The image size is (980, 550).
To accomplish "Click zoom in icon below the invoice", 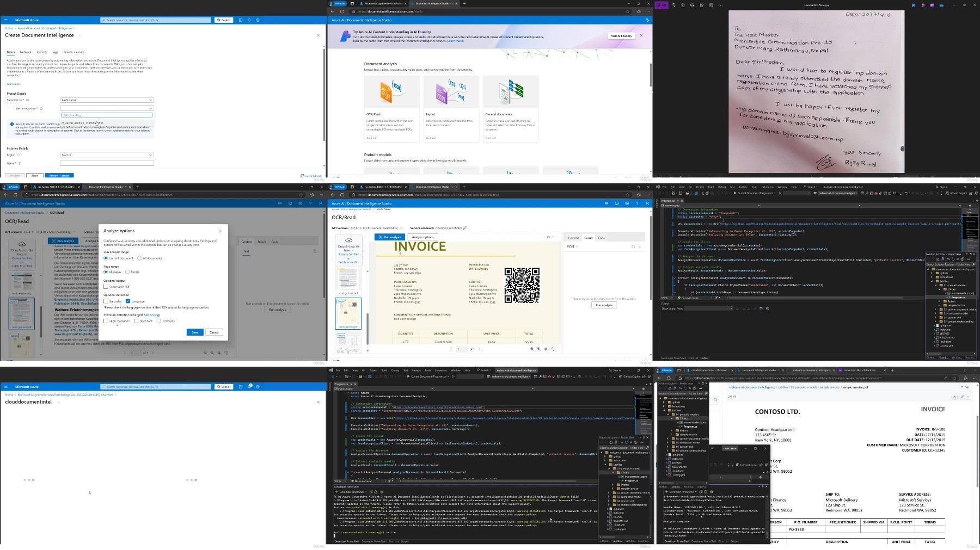I will (x=531, y=349).
